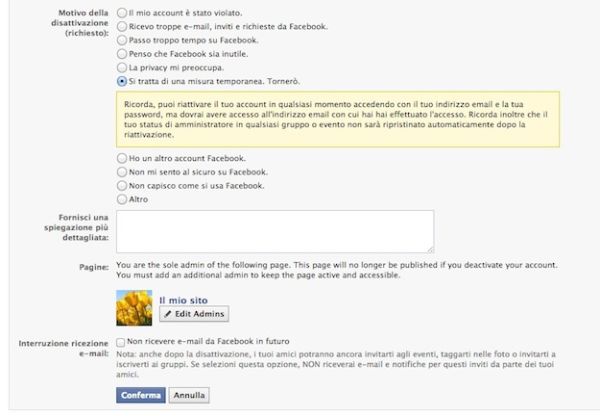Select the 'Altro' reason option
This screenshot has width=600, height=416.
pyautogui.click(x=122, y=199)
